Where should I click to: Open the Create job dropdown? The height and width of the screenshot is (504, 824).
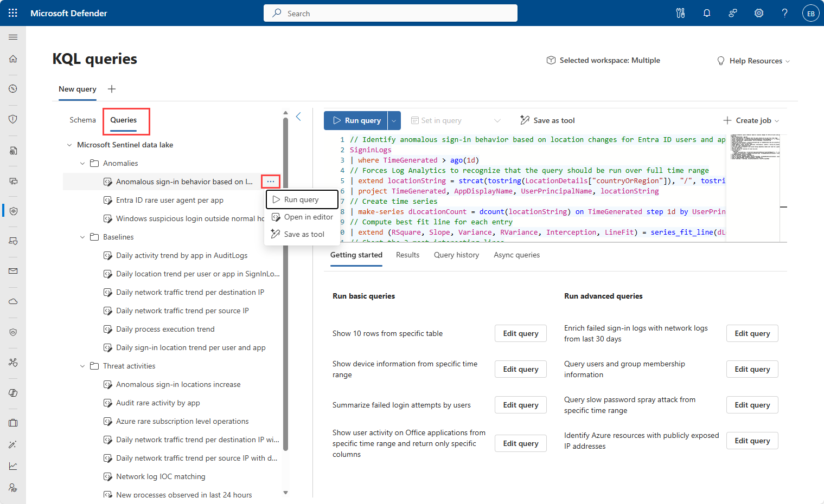[x=751, y=120]
